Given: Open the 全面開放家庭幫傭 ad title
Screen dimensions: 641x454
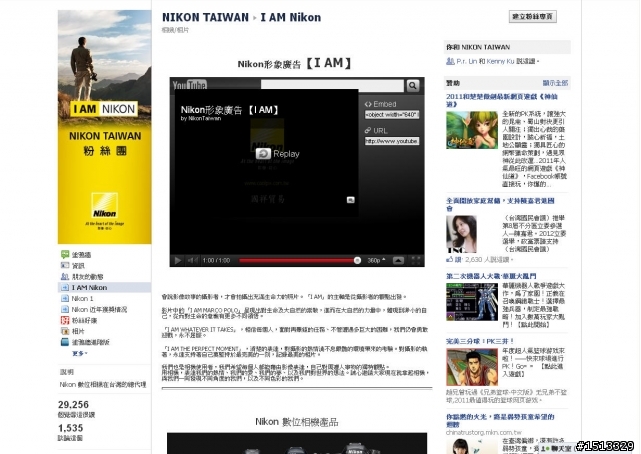Looking at the screenshot, I should click(x=500, y=204).
